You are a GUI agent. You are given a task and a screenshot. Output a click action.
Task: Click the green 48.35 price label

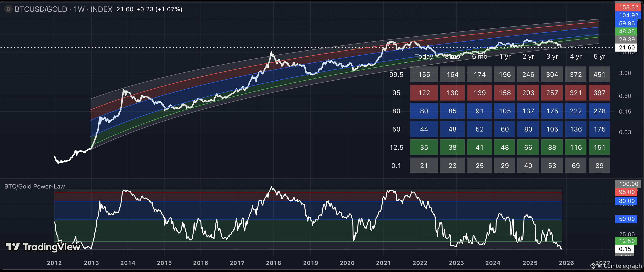point(626,31)
